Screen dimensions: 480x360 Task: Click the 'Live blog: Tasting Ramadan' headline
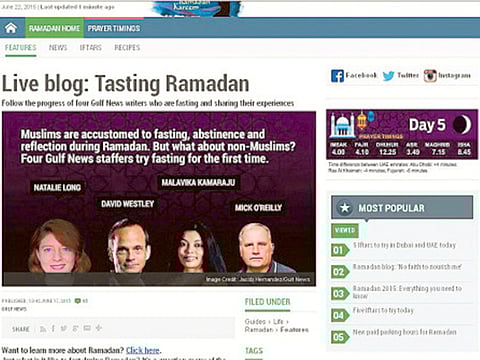(x=125, y=83)
